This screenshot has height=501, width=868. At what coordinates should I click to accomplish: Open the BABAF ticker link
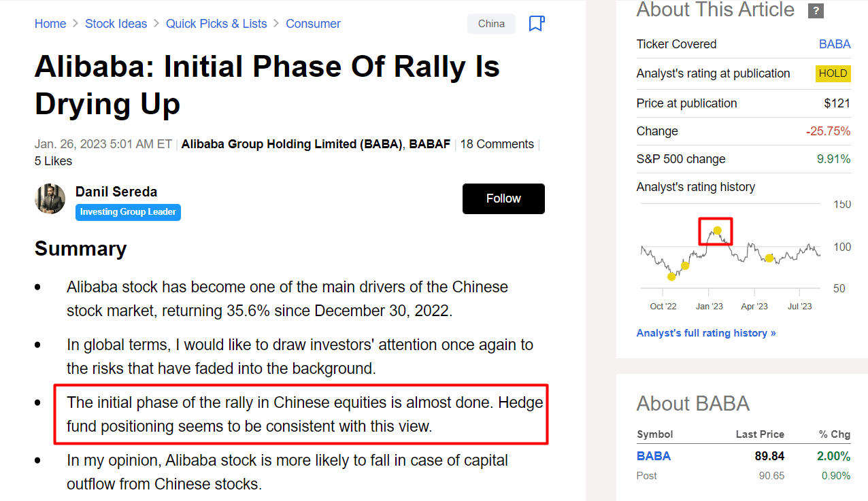[x=429, y=143]
